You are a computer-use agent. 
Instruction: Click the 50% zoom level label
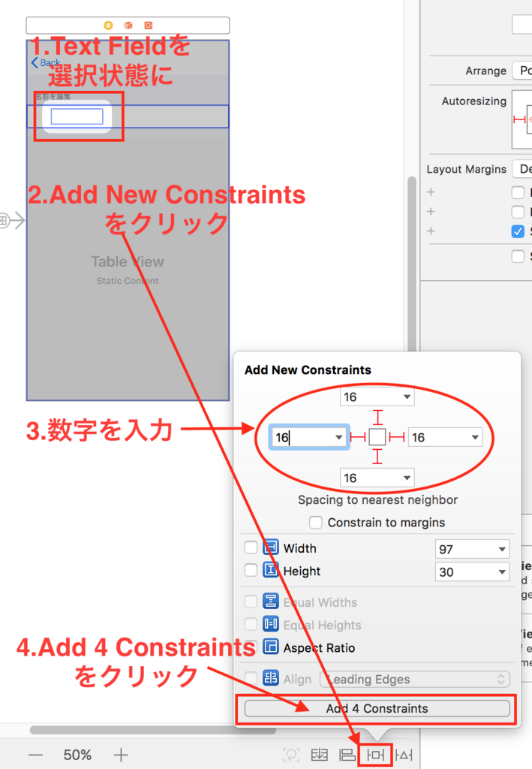[x=77, y=755]
